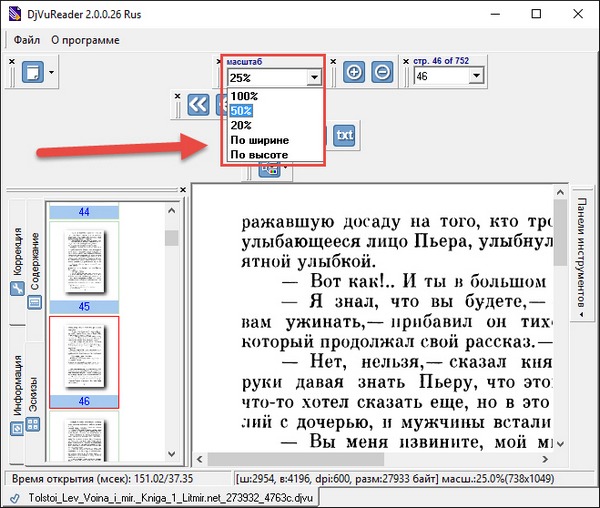This screenshot has height=508, width=600.
Task: Go to first page double-arrow icon
Action: [198, 104]
